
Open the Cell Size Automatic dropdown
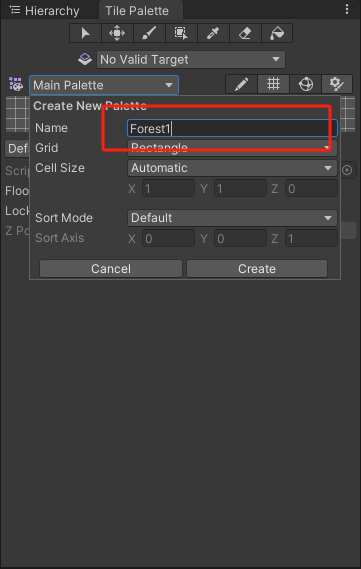coord(232,168)
